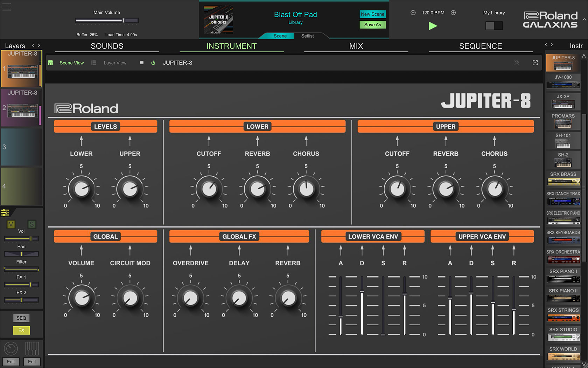Open the instrument list menu icon
Image resolution: width=588 pixels, height=368 pixels.
pos(142,63)
